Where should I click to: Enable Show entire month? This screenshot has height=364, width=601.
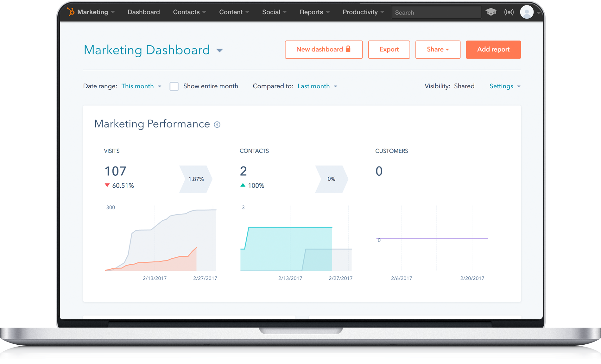tap(174, 86)
